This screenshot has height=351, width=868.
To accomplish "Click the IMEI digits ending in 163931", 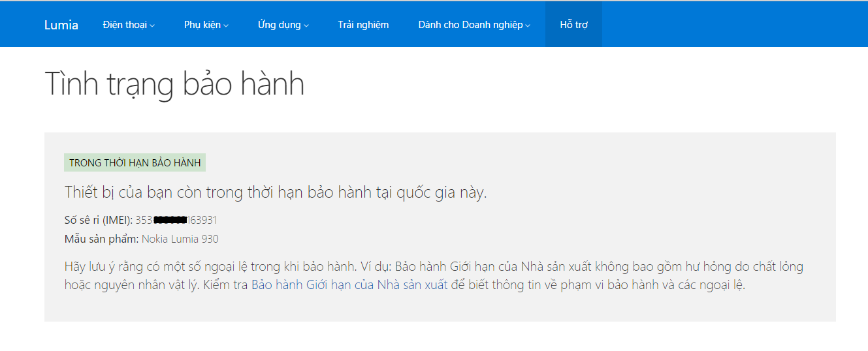I will (202, 220).
